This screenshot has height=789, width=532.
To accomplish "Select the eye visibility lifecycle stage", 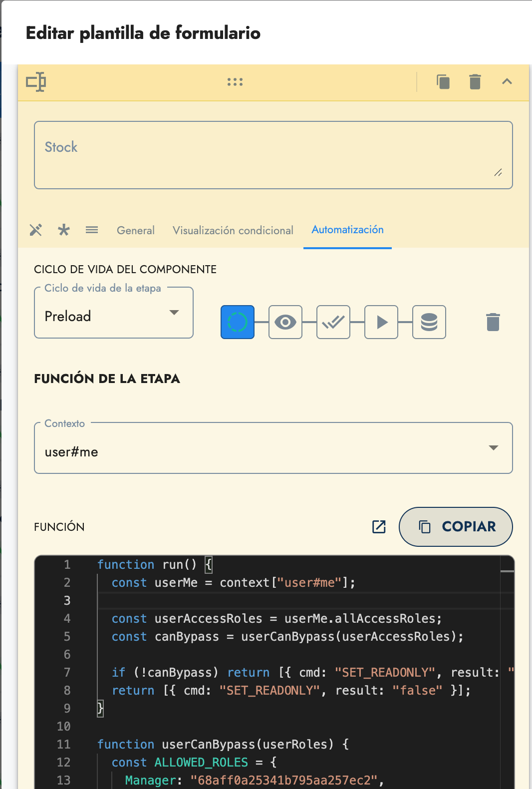I will coord(285,322).
